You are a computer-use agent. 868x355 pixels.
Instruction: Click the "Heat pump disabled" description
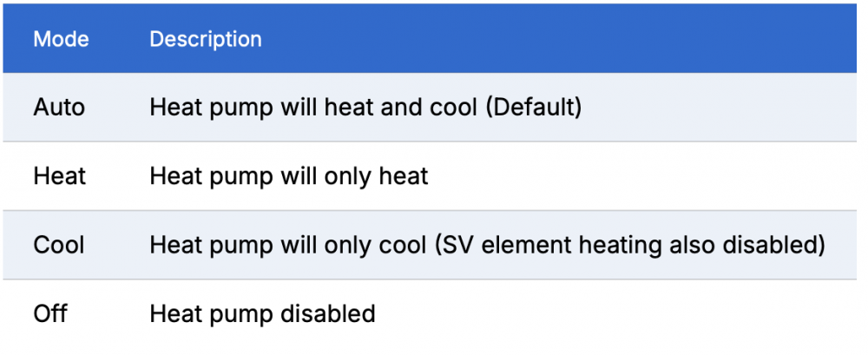262,314
